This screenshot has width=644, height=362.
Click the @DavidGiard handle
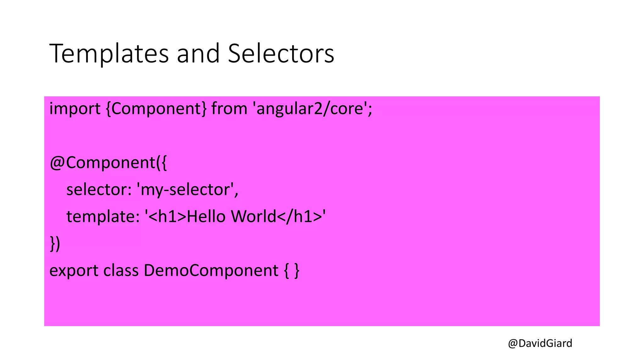(x=540, y=343)
